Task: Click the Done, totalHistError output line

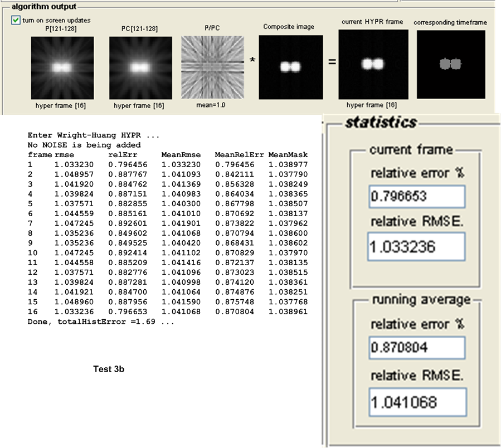Action: tap(101, 322)
